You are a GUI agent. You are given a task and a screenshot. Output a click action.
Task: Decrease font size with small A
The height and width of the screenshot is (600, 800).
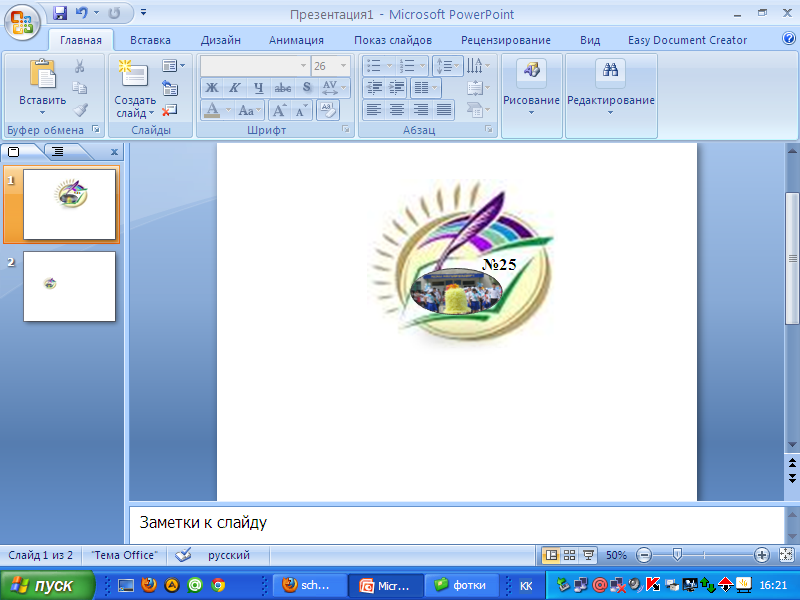coord(302,110)
